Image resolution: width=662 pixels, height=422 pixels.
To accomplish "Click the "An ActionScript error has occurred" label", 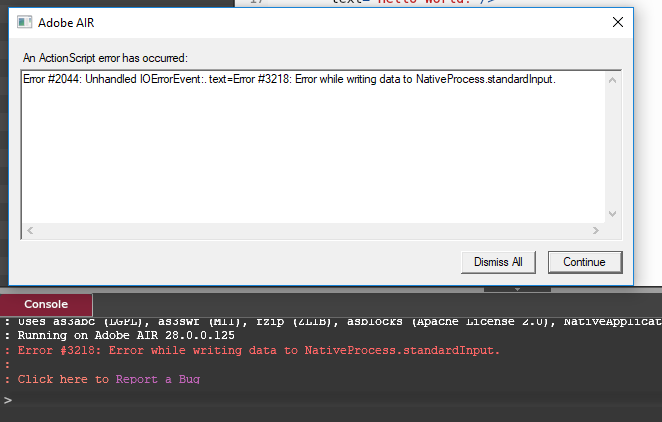I will coord(105,58).
